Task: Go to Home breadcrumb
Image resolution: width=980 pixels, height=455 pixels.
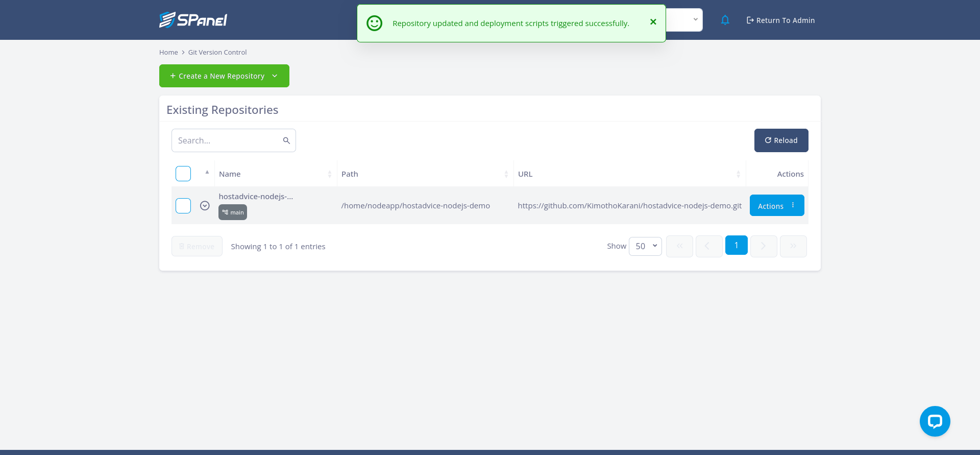Action: click(x=168, y=52)
